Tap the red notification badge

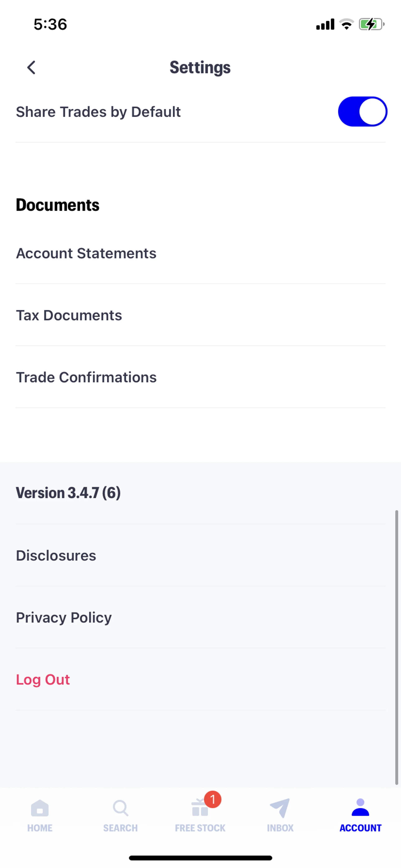(x=213, y=799)
